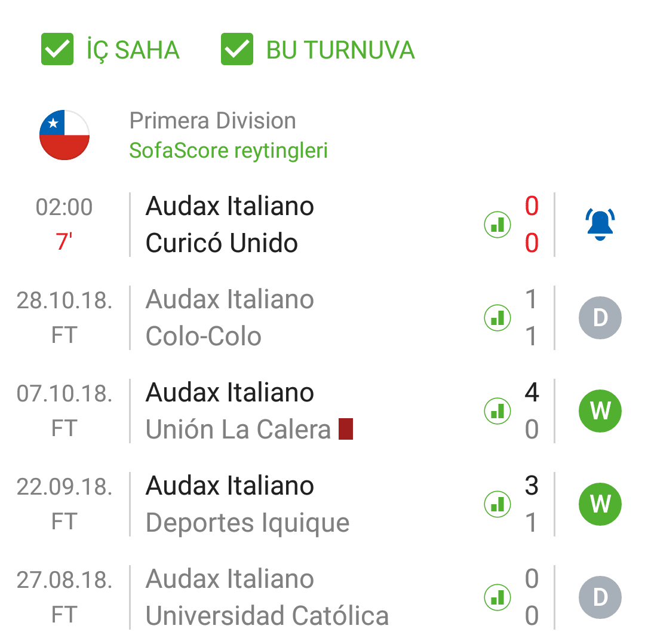Uncheck the BU TURNUVA checkbox
This screenshot has height=644, width=645.
pos(237,49)
